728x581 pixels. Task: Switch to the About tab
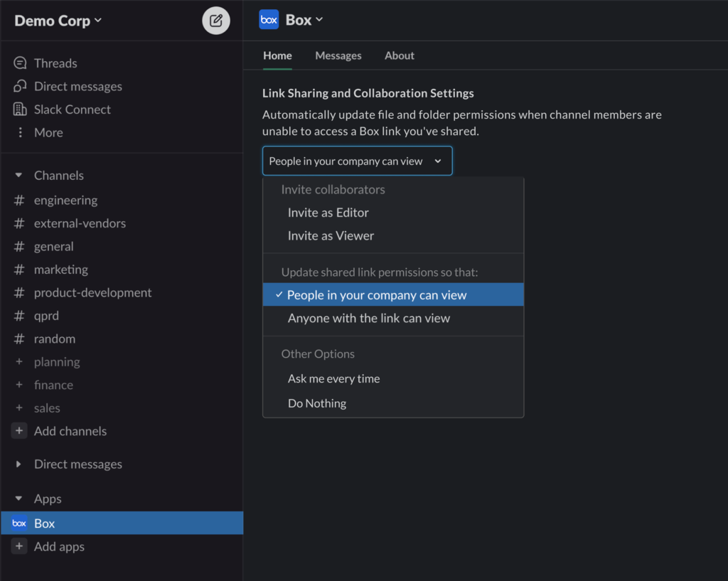[x=399, y=55]
